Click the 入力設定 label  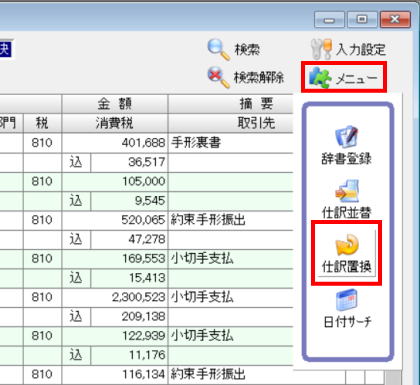(x=361, y=49)
